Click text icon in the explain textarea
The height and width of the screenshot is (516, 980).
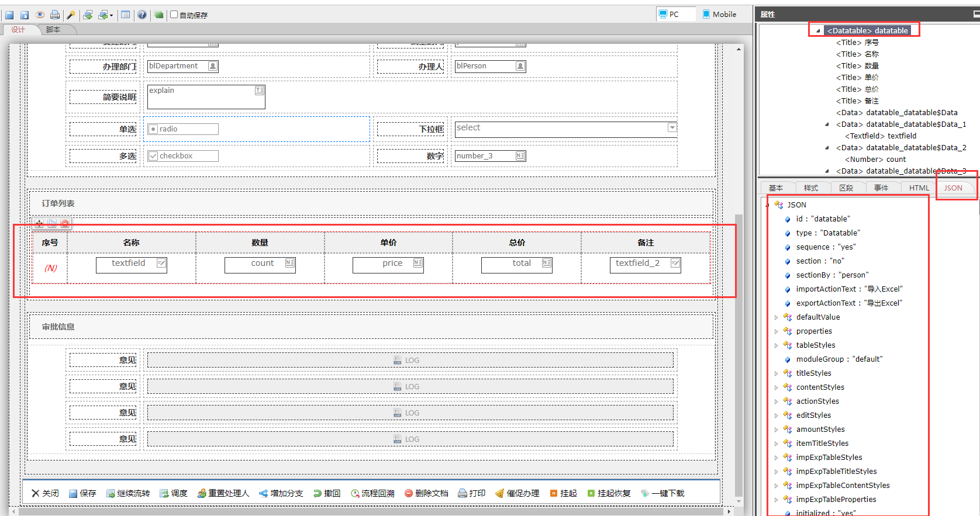coord(260,90)
